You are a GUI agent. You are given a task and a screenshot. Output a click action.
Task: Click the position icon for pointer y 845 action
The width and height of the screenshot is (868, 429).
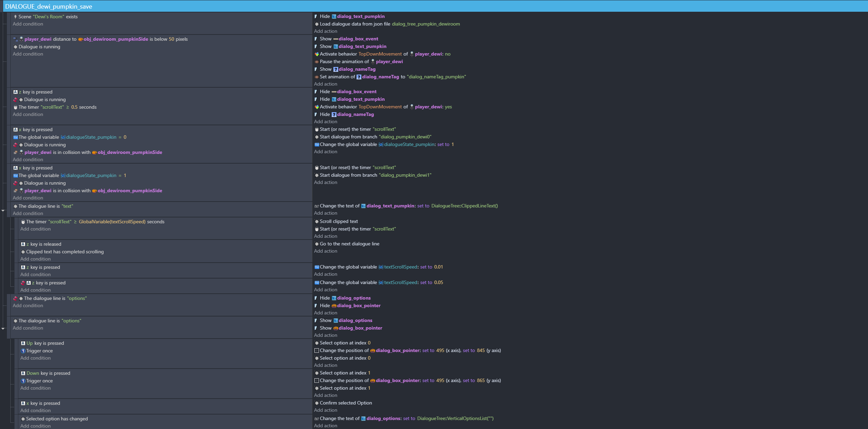tap(316, 351)
